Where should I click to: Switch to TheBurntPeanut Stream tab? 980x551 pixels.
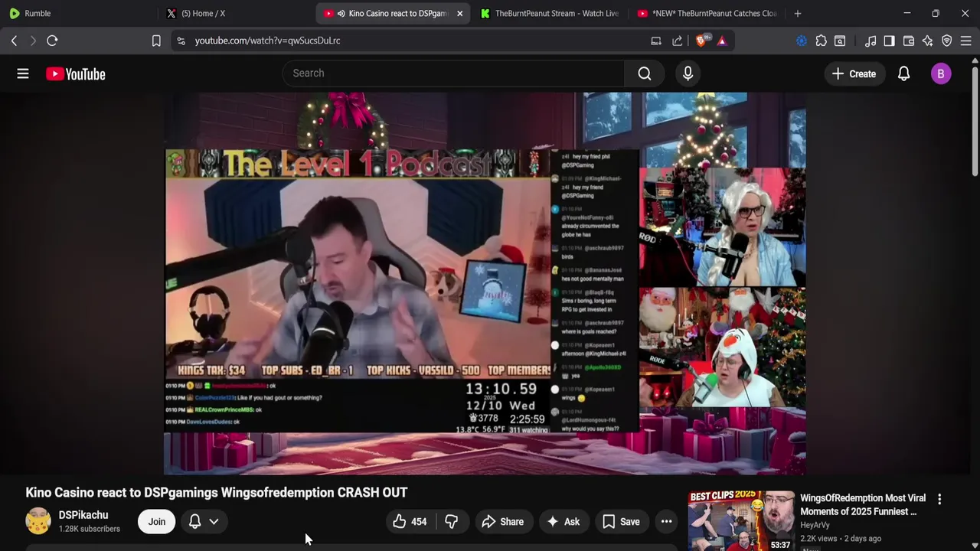550,13
